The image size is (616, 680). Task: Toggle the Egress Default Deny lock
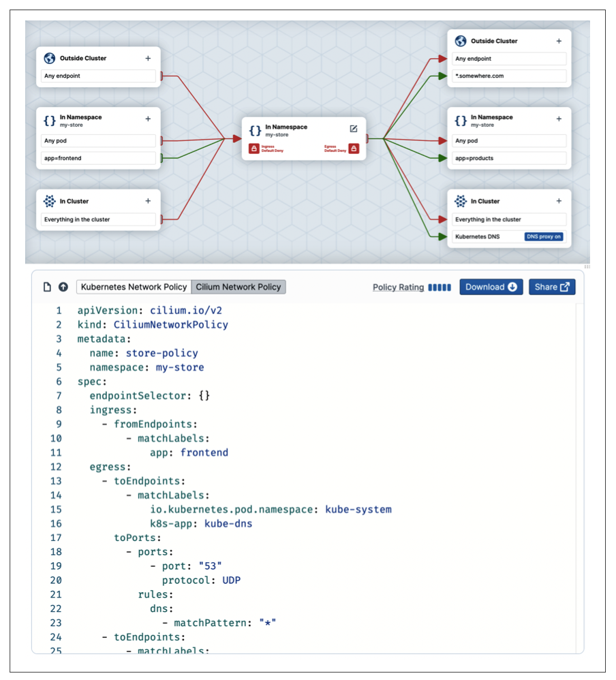(x=354, y=149)
